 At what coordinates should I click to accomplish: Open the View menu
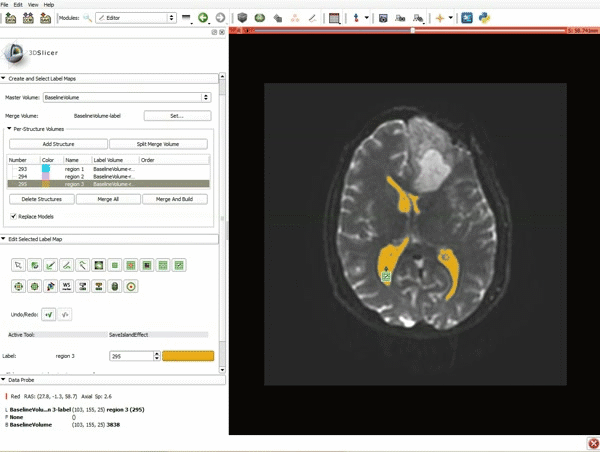[x=34, y=5]
